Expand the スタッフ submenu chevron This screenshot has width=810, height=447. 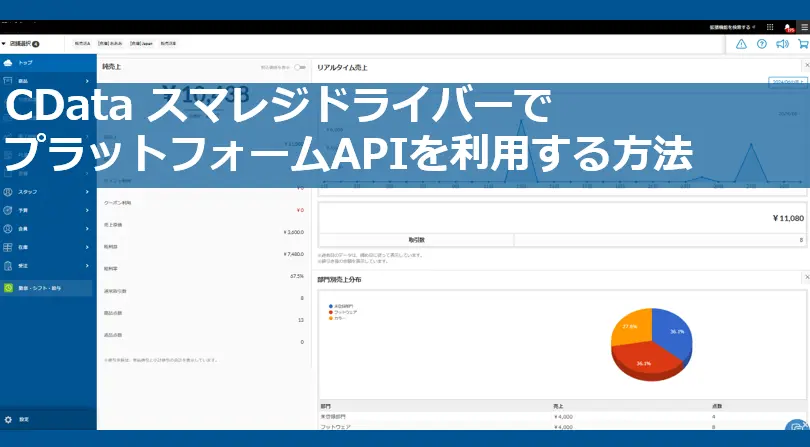click(87, 192)
